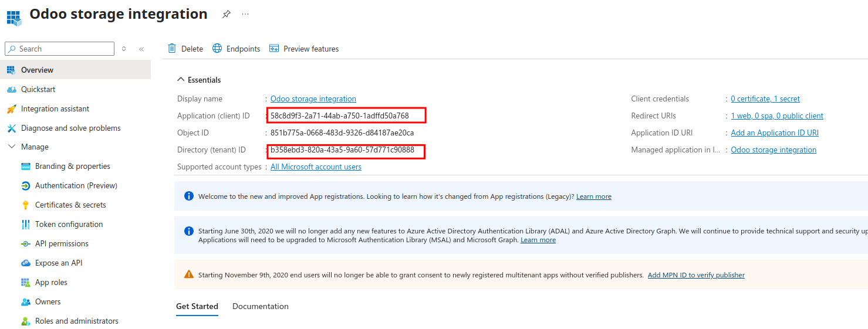This screenshot has width=868, height=329.
Task: Select the Directory (tenant) ID value
Action: click(x=342, y=150)
